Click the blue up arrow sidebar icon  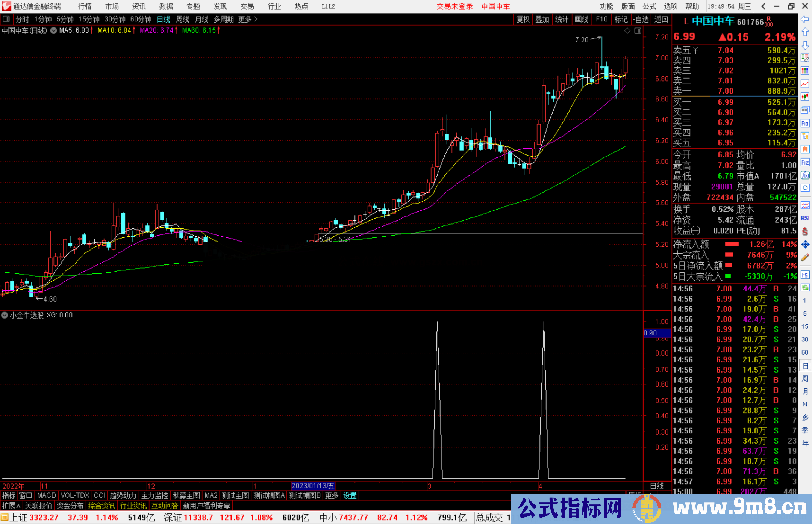[x=805, y=32]
